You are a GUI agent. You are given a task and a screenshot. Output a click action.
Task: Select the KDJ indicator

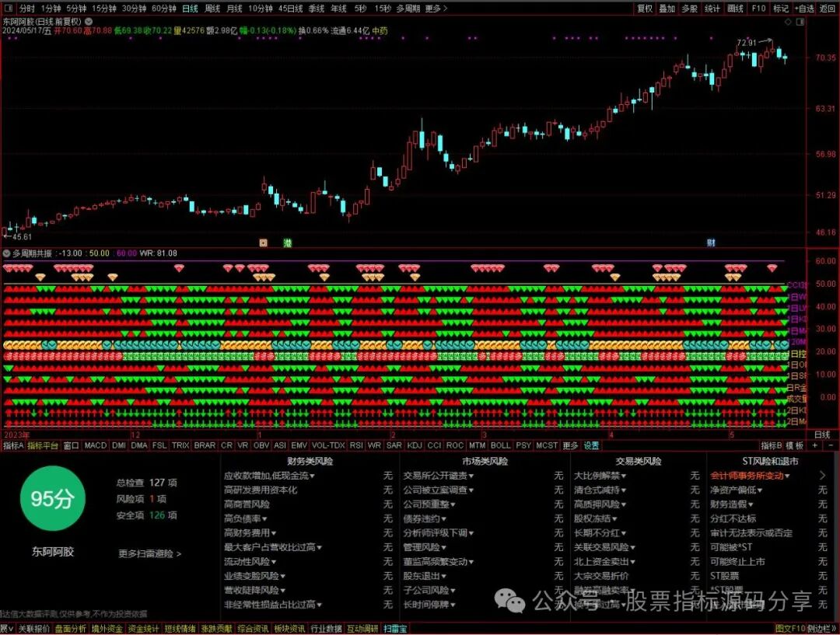pos(414,445)
